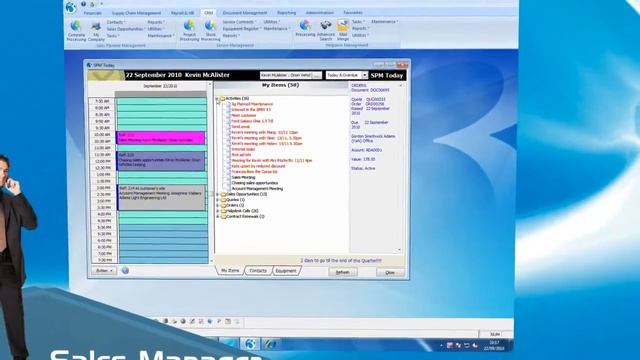
Task: Select the Chasing sales opportunities calendar appointment
Action: (161, 161)
